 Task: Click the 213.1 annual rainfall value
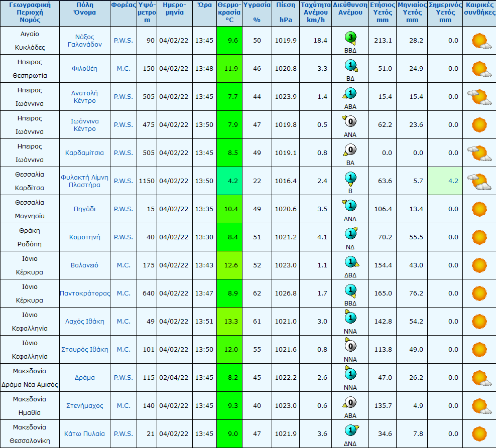(x=383, y=41)
